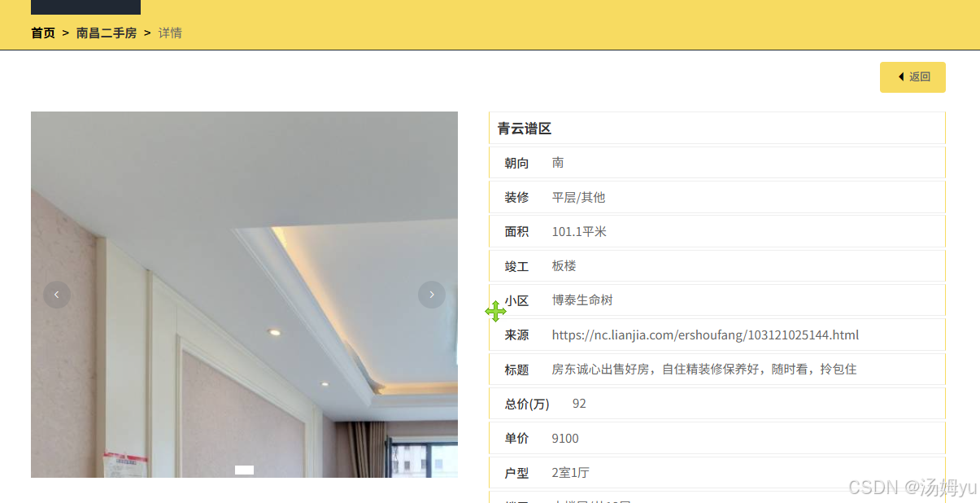Click the white carousel indicator bar

244,470
